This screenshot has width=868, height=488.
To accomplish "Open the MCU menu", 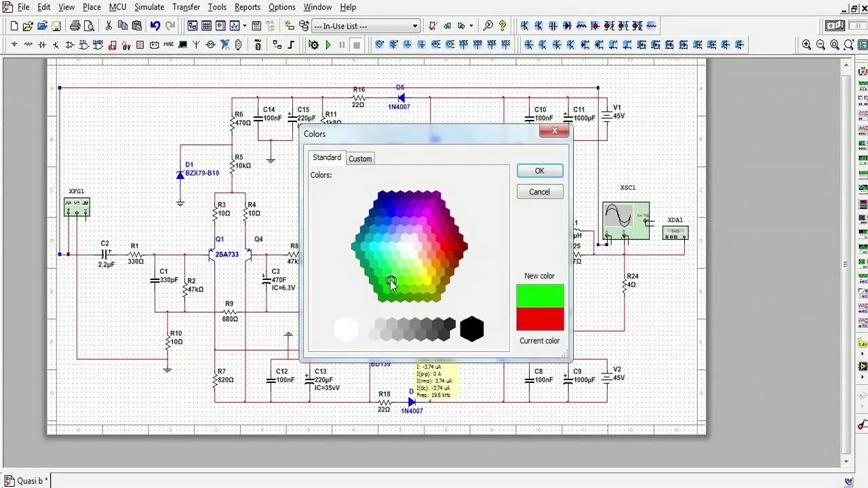I will point(117,7).
